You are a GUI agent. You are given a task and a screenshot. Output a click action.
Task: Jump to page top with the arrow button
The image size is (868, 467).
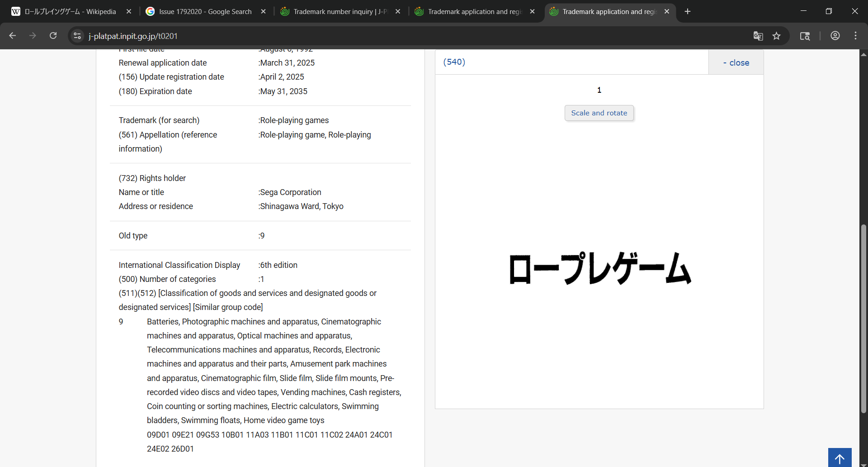tap(840, 458)
